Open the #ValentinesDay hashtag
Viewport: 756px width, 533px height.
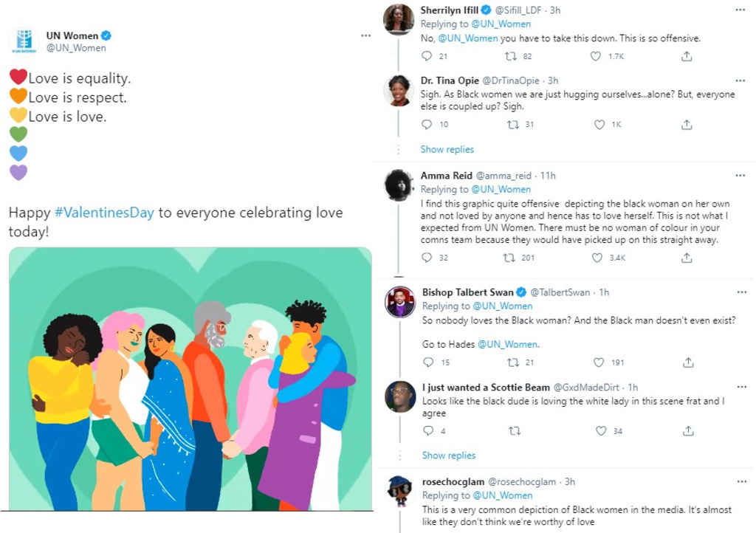(x=104, y=213)
